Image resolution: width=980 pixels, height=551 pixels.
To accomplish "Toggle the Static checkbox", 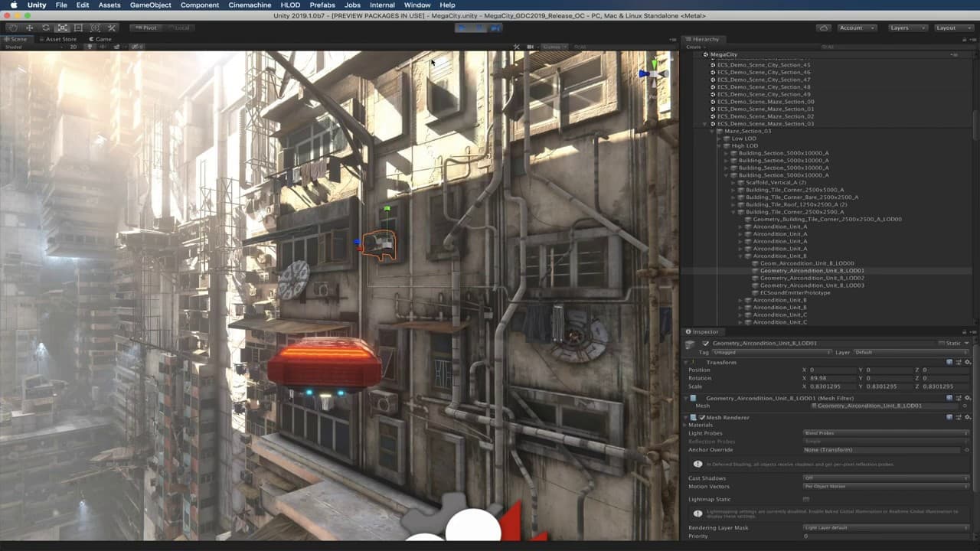I will (942, 344).
